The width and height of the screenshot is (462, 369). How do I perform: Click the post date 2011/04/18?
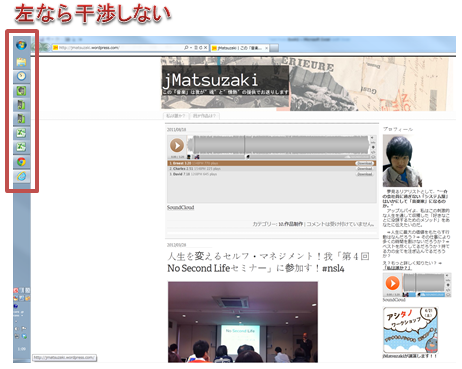[x=176, y=129]
